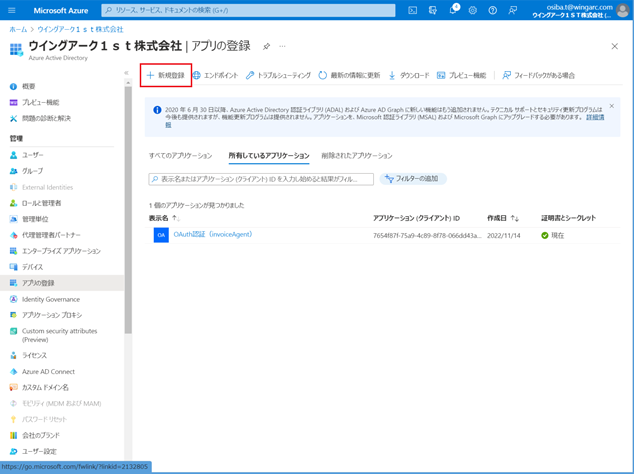This screenshot has height=474, width=634.
Task: Click Microsoft Azure logo text
Action: click(x=61, y=11)
